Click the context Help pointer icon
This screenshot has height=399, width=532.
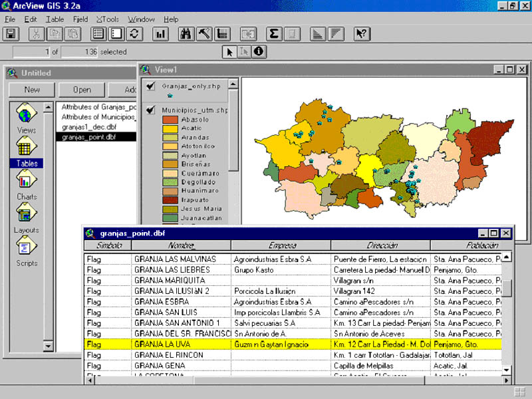point(362,34)
